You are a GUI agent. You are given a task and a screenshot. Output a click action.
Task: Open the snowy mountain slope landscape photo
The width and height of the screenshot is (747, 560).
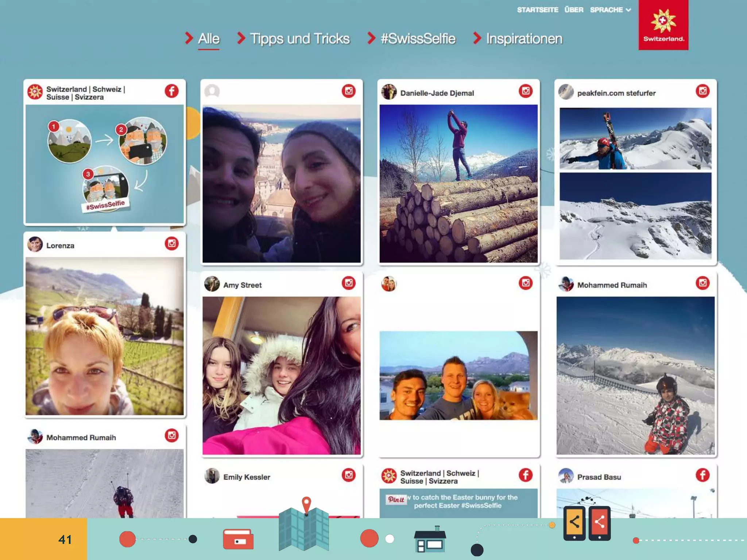pyautogui.click(x=635, y=216)
